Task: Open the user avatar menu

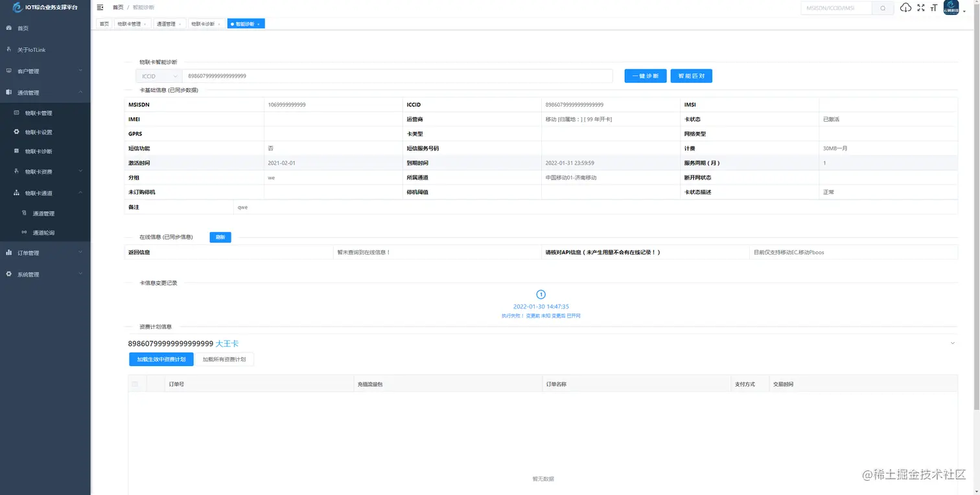Action: tap(951, 8)
